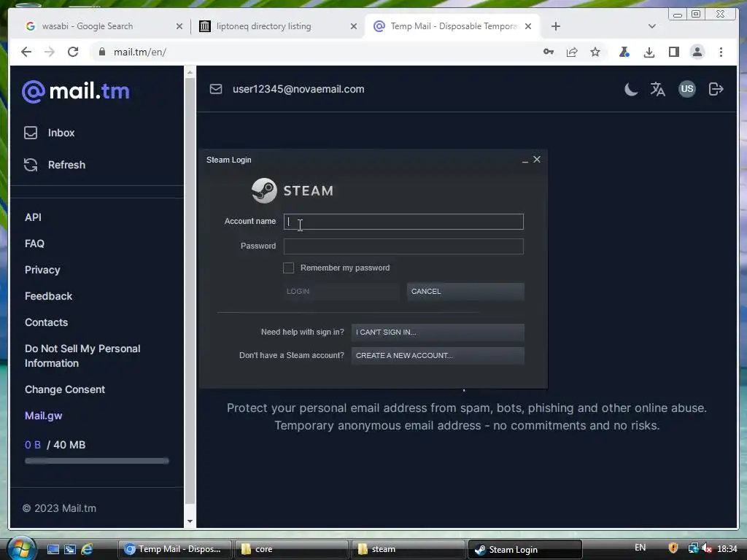Click the sidebar scrollbar down arrow
This screenshot has width=747, height=560.
coord(190,521)
